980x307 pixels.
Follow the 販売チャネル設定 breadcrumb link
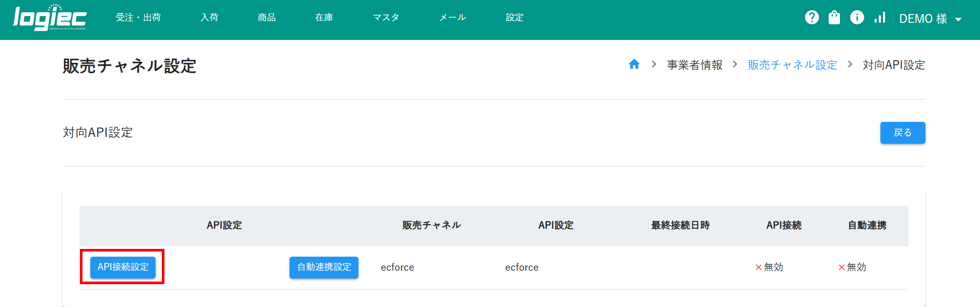point(792,65)
